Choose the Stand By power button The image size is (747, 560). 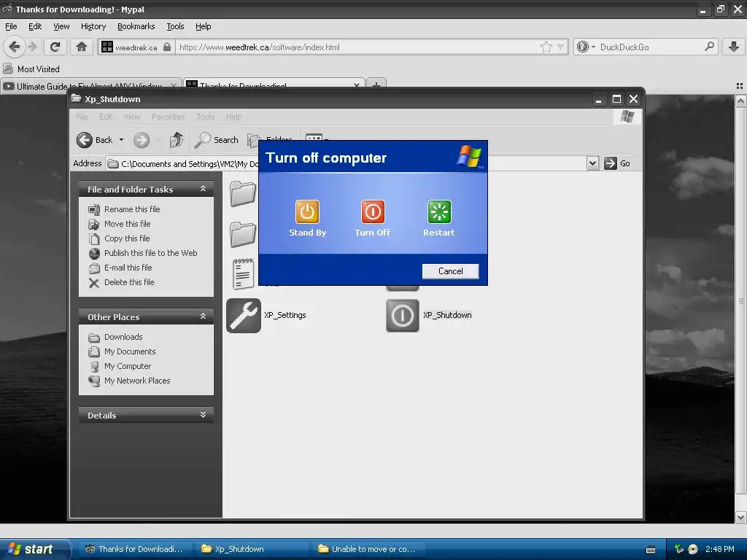click(307, 212)
